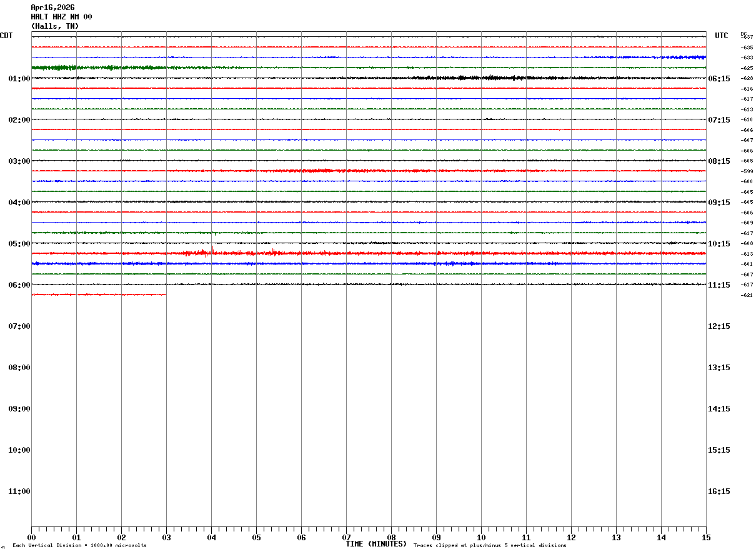Click the 08 minute axis tick label

pyautogui.click(x=391, y=538)
